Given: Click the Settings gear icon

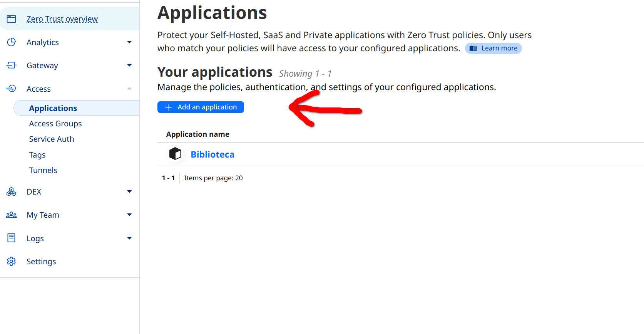Looking at the screenshot, I should 11,261.
